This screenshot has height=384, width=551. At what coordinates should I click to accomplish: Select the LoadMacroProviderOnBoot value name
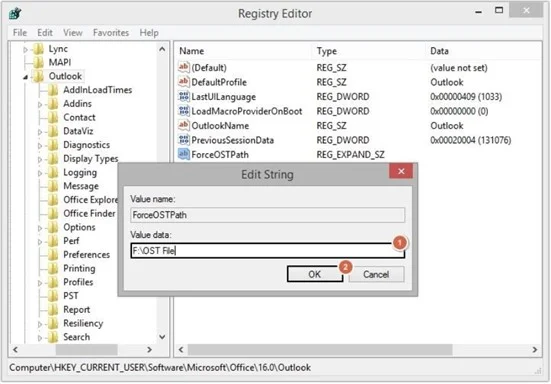(x=247, y=111)
